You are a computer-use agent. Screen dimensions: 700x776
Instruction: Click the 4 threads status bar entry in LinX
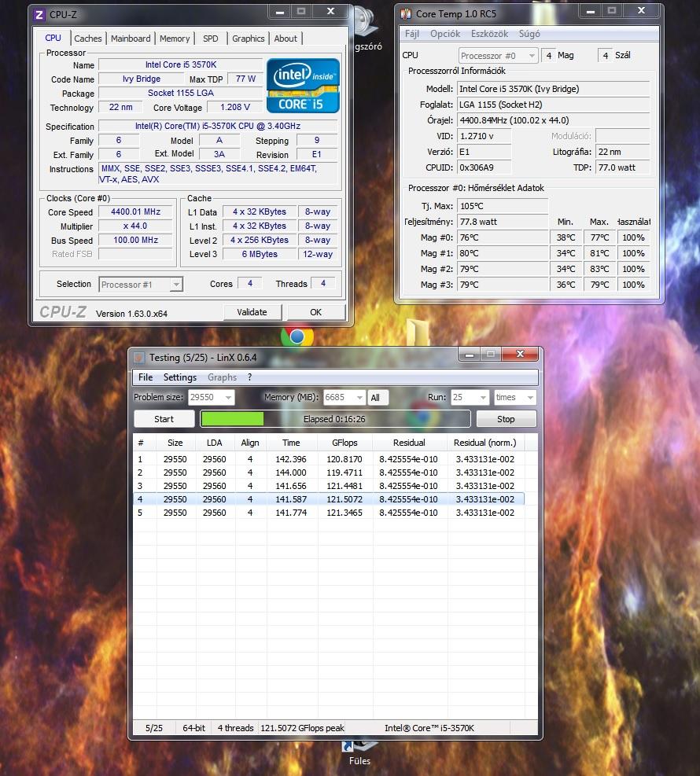(x=236, y=728)
